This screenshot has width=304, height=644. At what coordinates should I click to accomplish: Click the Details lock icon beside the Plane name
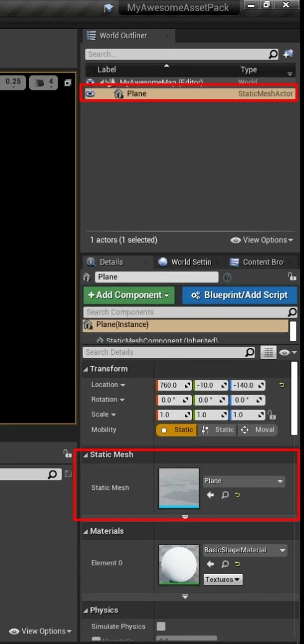(292, 276)
